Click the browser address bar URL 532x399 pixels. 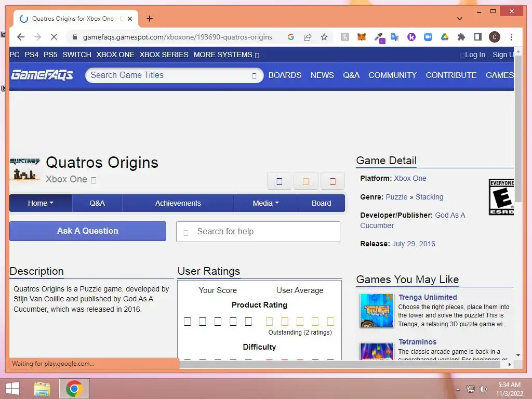tap(178, 37)
